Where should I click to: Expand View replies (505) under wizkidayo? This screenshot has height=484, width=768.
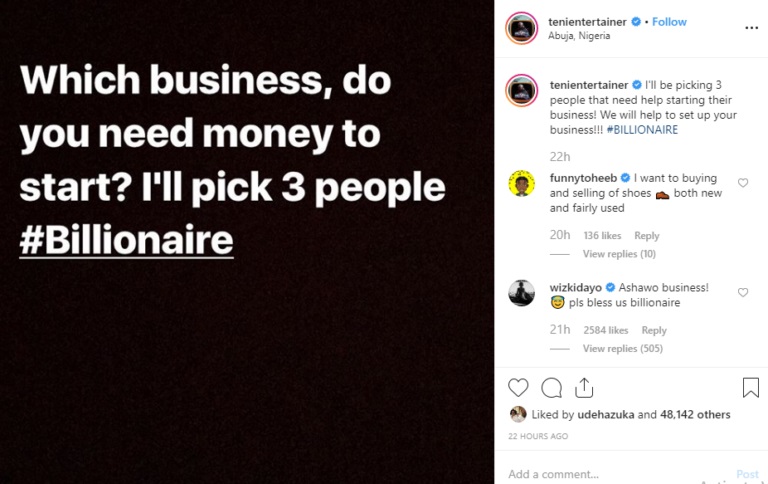pyautogui.click(x=622, y=348)
